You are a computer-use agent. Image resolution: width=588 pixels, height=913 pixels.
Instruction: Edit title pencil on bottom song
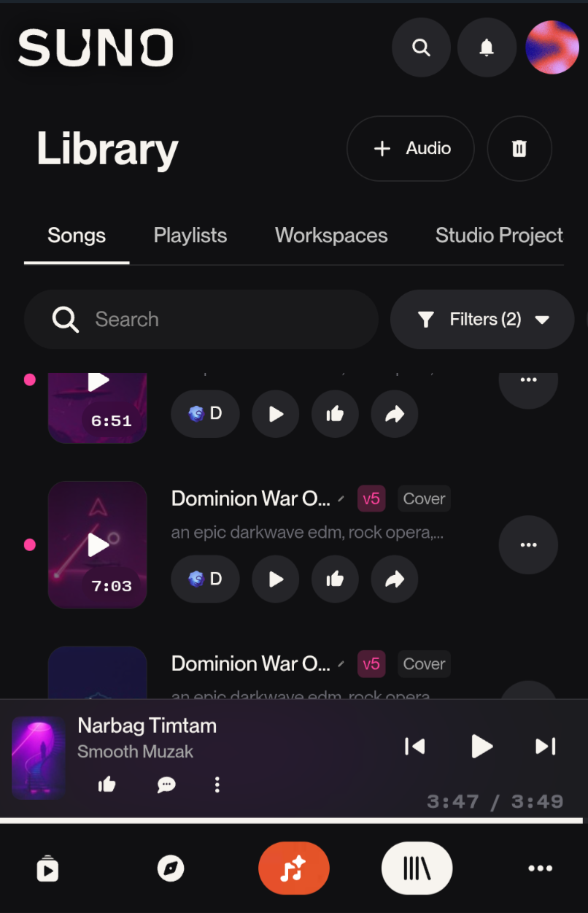[341, 664]
